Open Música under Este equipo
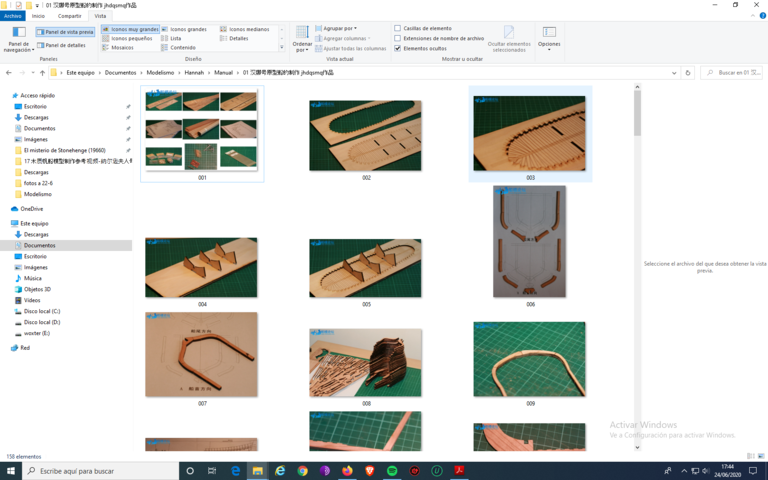Screen dimensions: 768x480 pos(32,278)
